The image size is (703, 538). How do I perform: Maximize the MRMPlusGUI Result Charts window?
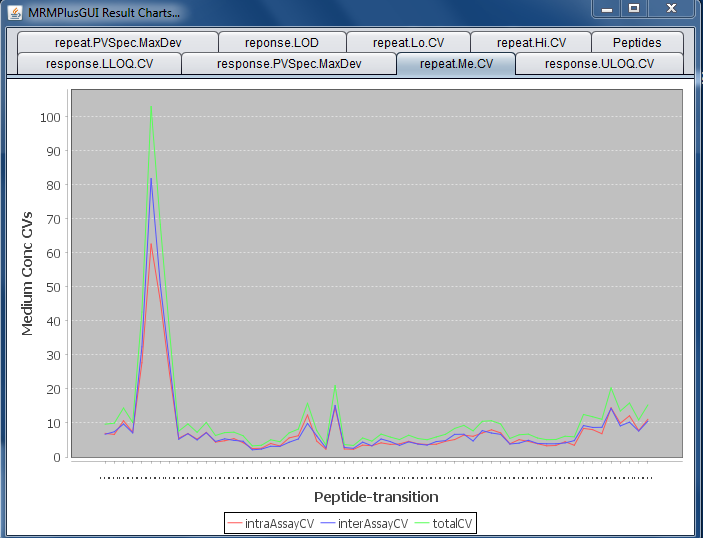click(x=634, y=9)
